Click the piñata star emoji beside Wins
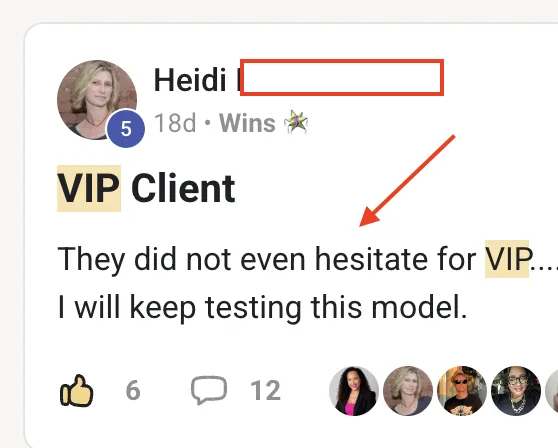Screen dimensions: 558x448 296,122
